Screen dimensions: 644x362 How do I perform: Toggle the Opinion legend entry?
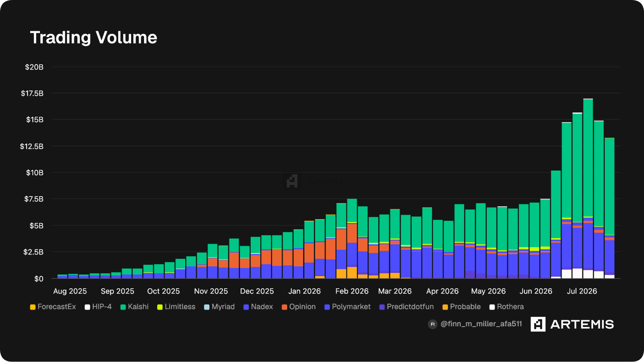(299, 307)
